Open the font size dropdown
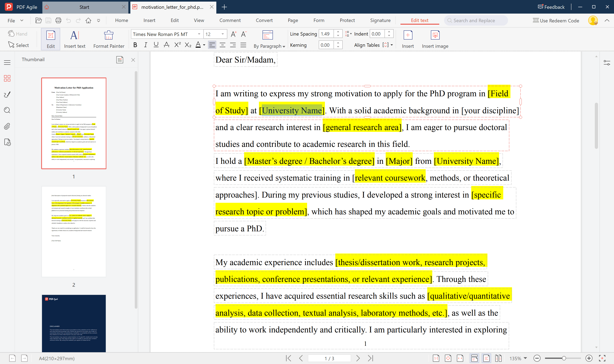Viewport: 614px width, 364px height. (x=222, y=34)
